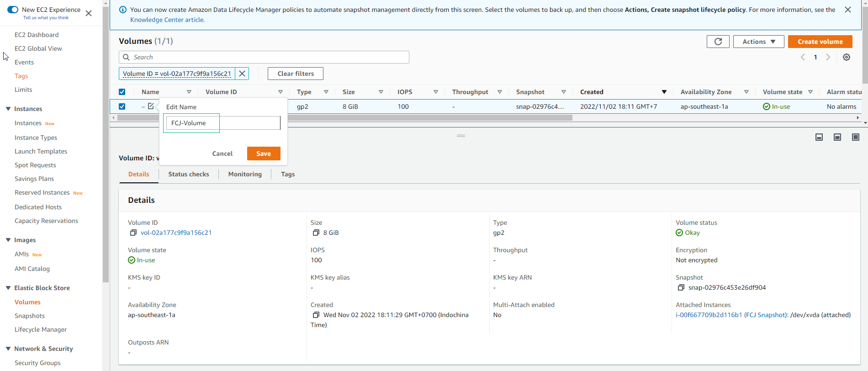Cancel the Edit Name popup
The width and height of the screenshot is (868, 371).
pos(222,154)
